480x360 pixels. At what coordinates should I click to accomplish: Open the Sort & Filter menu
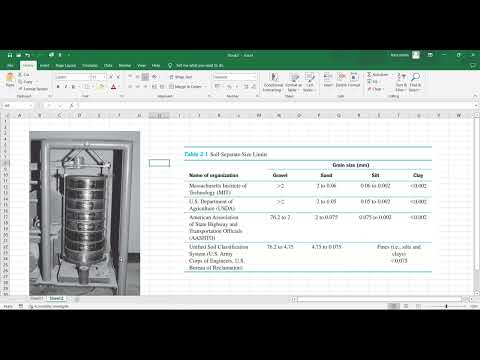tap(401, 82)
